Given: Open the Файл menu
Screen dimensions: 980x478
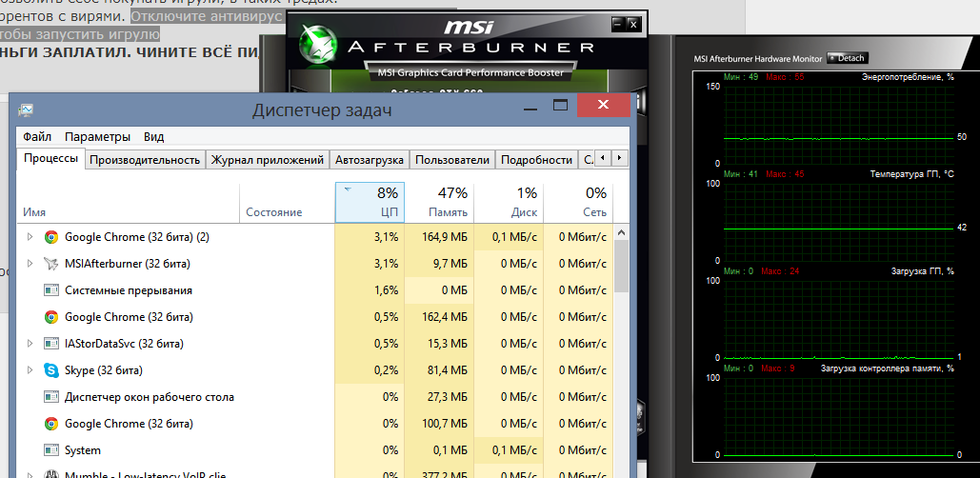Looking at the screenshot, I should coord(37,137).
